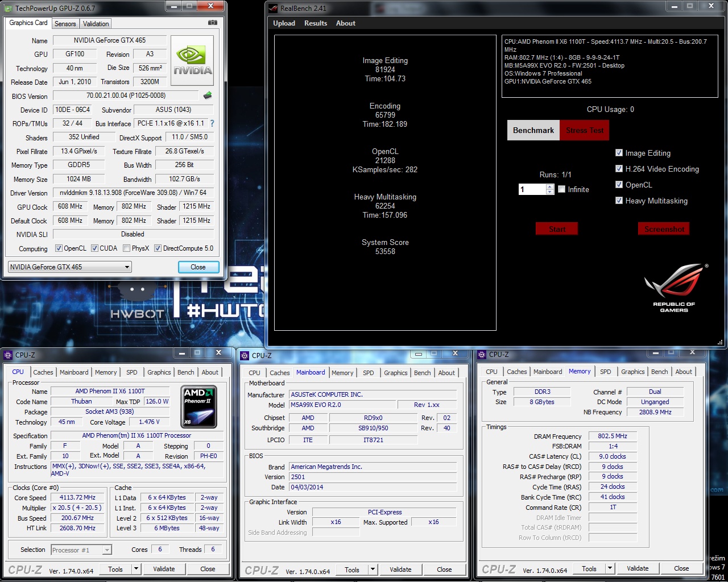This screenshot has height=582, width=728.
Task: Uncheck the OpenCL test in RealBench
Action: click(619, 185)
